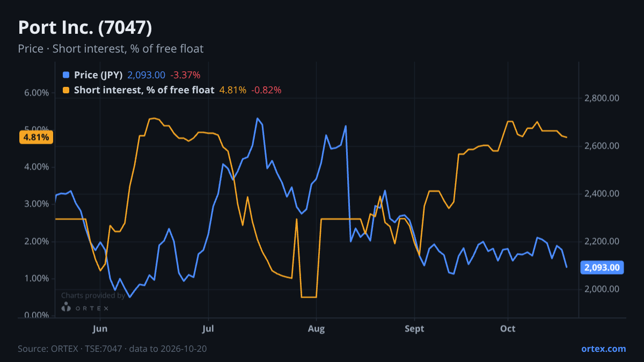Viewport: 644px width, 362px height.
Task: Click the Source: ORTEX footer text
Action: pyautogui.click(x=112, y=349)
